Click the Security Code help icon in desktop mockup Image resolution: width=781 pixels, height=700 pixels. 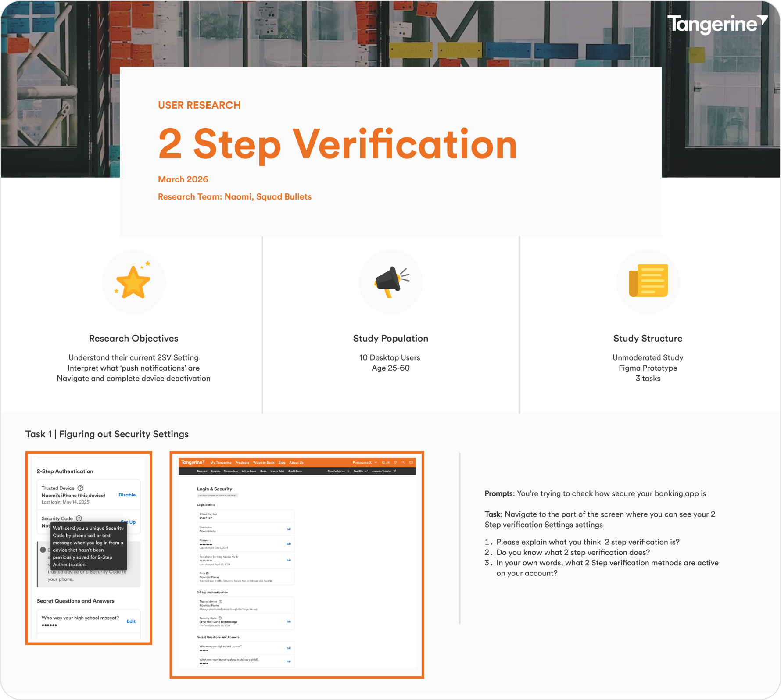click(x=220, y=618)
